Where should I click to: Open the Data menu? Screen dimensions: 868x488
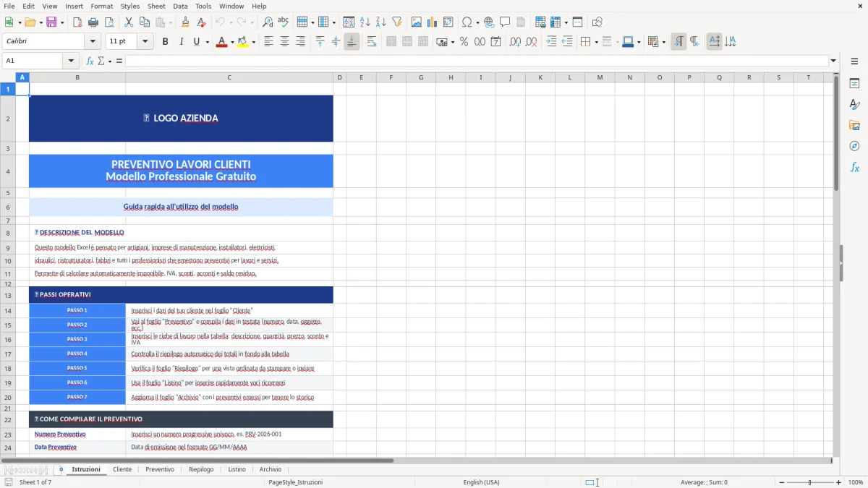click(x=180, y=6)
